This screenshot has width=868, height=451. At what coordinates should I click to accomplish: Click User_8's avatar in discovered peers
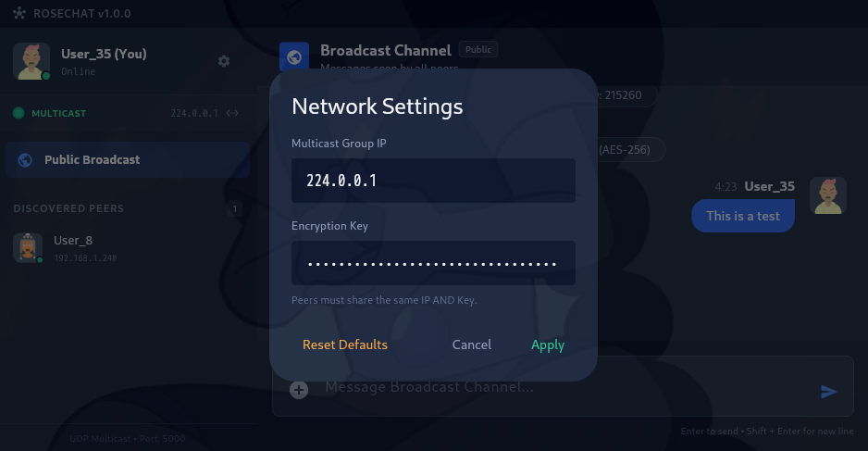pyautogui.click(x=28, y=247)
